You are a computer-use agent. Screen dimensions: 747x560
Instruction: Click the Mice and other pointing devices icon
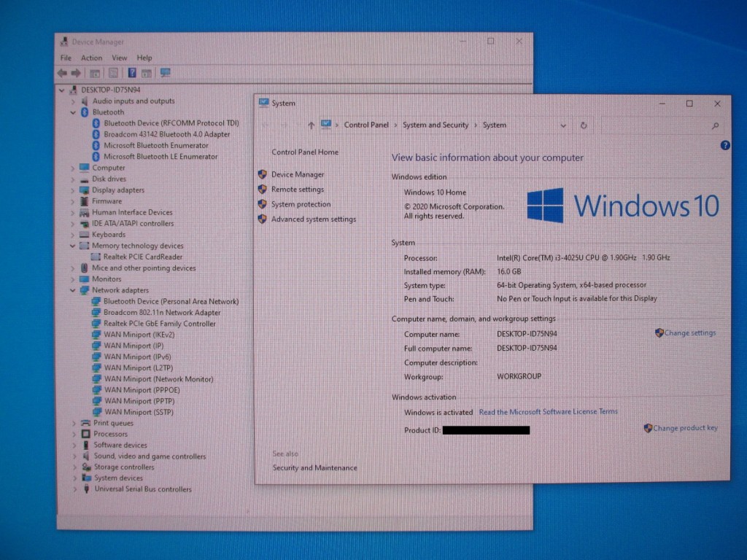(85, 268)
